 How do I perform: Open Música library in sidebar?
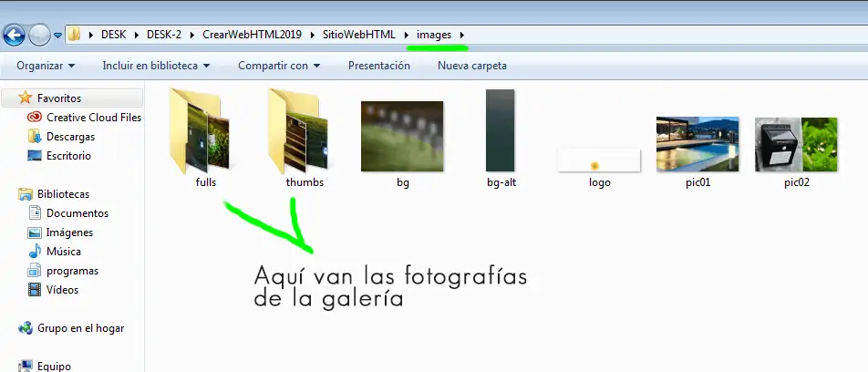(64, 252)
